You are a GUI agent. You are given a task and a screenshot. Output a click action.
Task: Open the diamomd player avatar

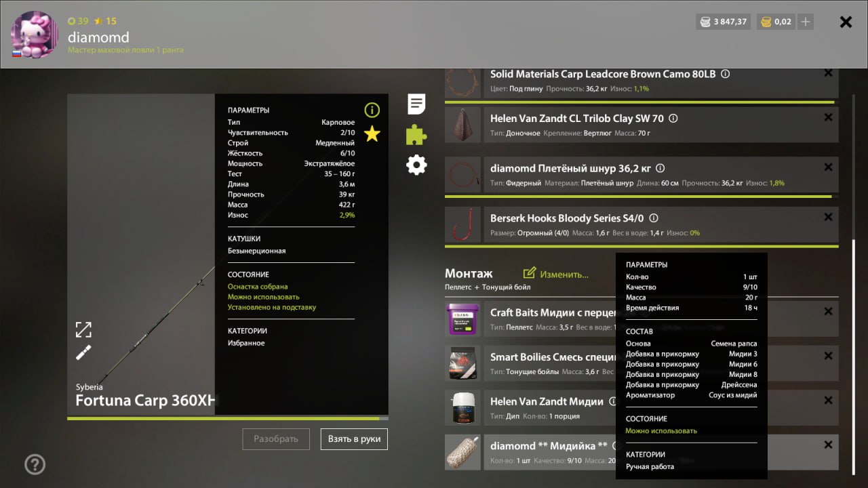point(35,35)
